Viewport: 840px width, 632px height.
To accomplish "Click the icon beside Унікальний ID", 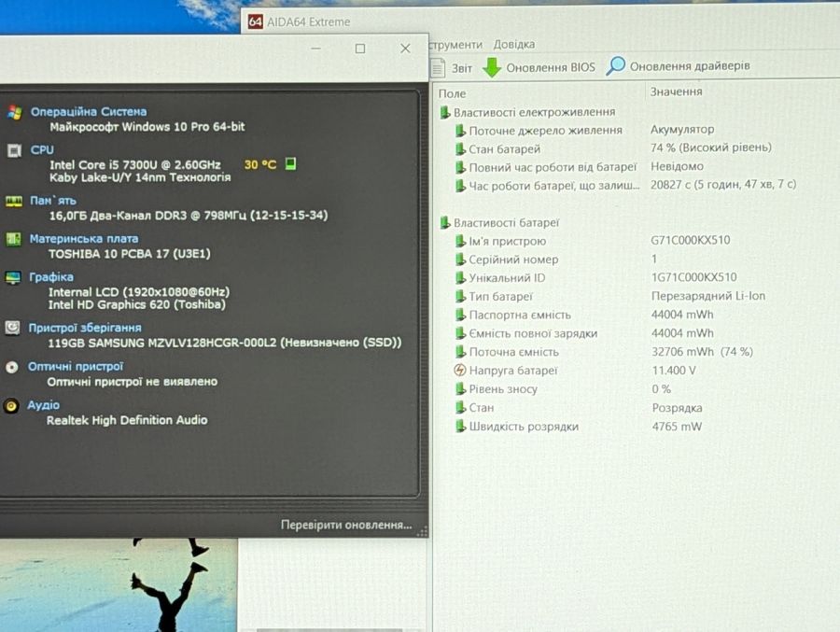I will point(459,278).
